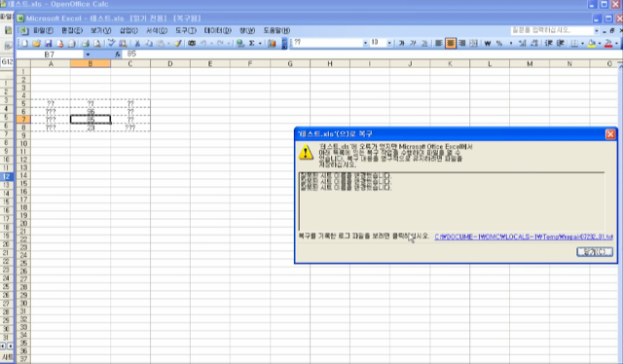The height and width of the screenshot is (364, 623).
Task: Open the Fill Color palette arrow
Action: 600,43
